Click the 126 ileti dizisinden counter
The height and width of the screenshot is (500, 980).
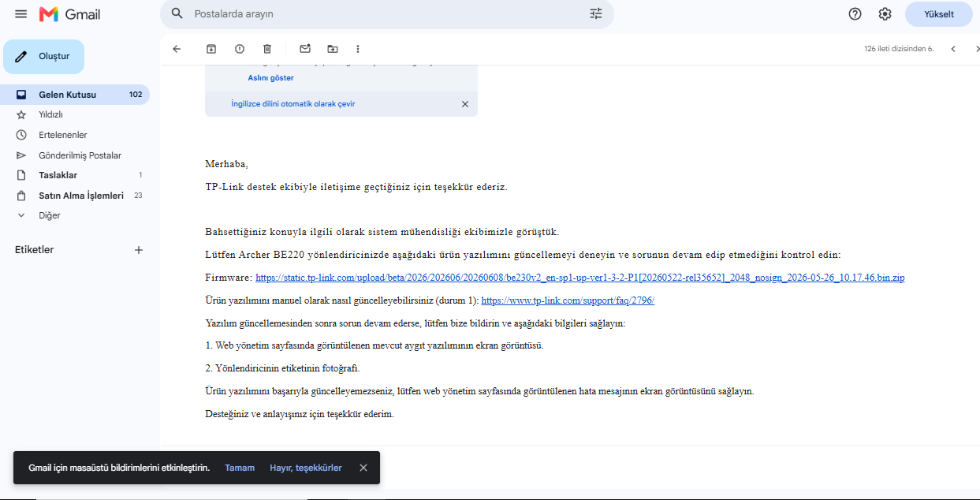pyautogui.click(x=899, y=49)
